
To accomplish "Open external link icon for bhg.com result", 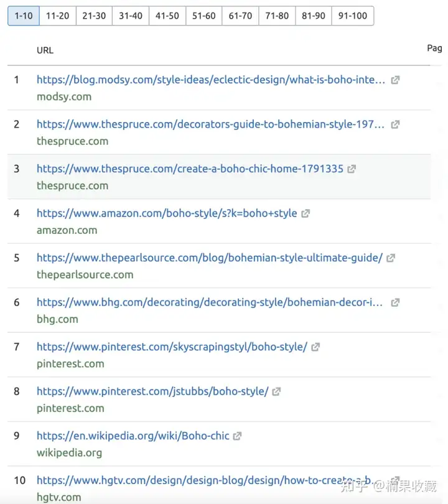I will point(395,302).
